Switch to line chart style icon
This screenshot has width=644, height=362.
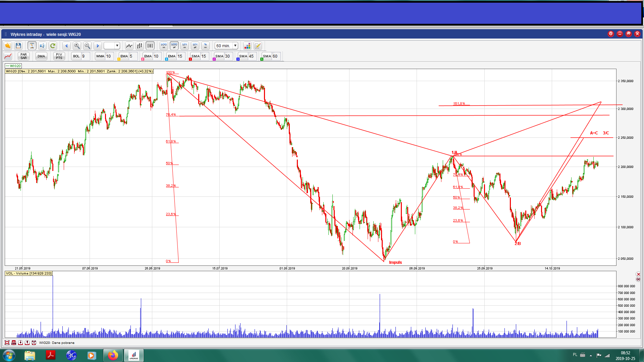point(129,46)
